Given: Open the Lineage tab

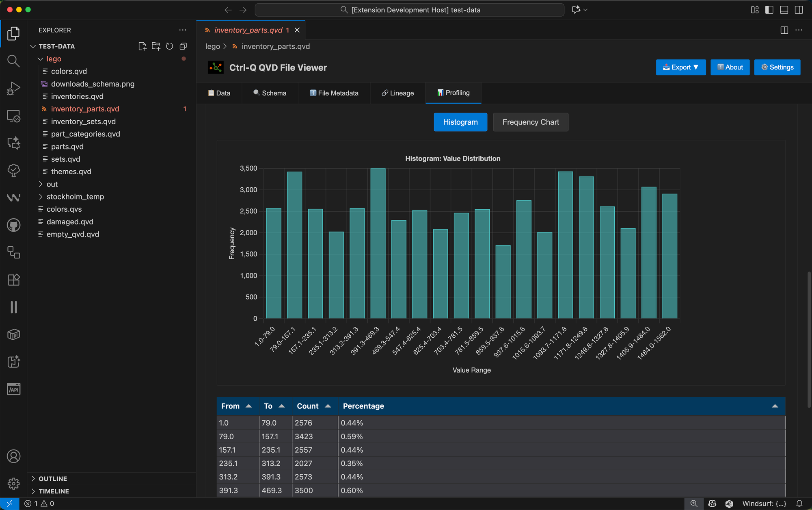Looking at the screenshot, I should (x=397, y=93).
